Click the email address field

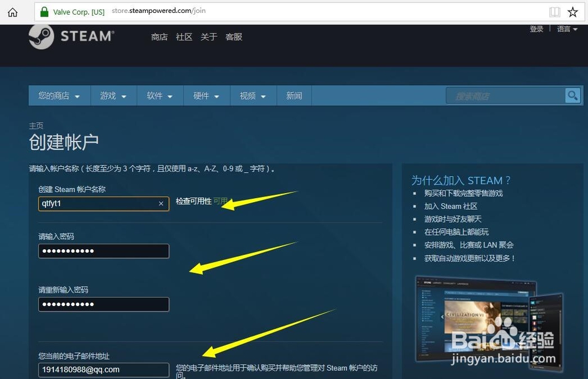[x=103, y=370]
